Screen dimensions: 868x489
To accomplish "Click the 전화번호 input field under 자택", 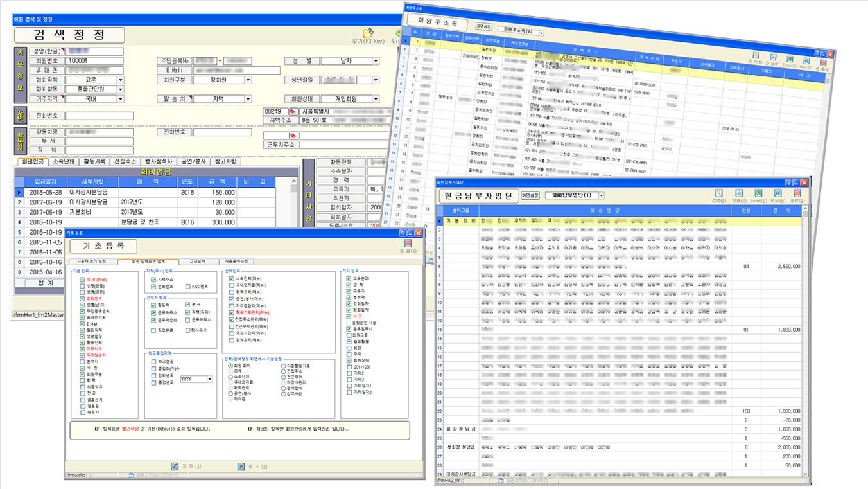I will [100, 116].
